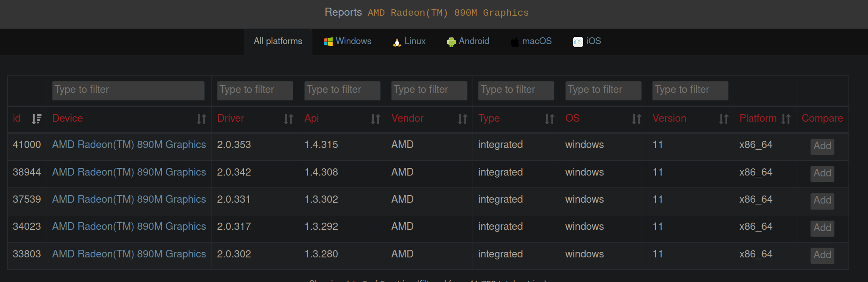Focus the Api filter input

pyautogui.click(x=342, y=91)
